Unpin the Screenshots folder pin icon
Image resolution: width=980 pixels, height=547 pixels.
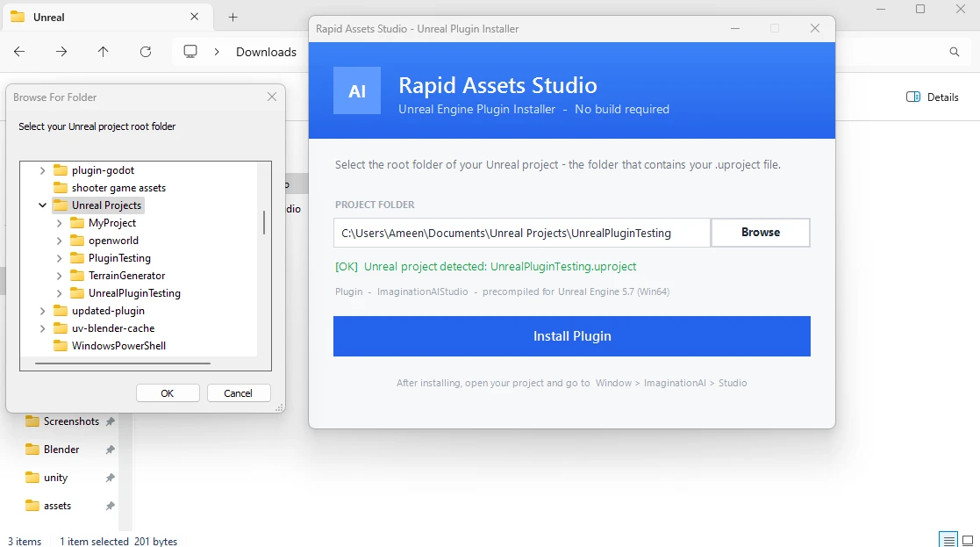pyautogui.click(x=110, y=421)
